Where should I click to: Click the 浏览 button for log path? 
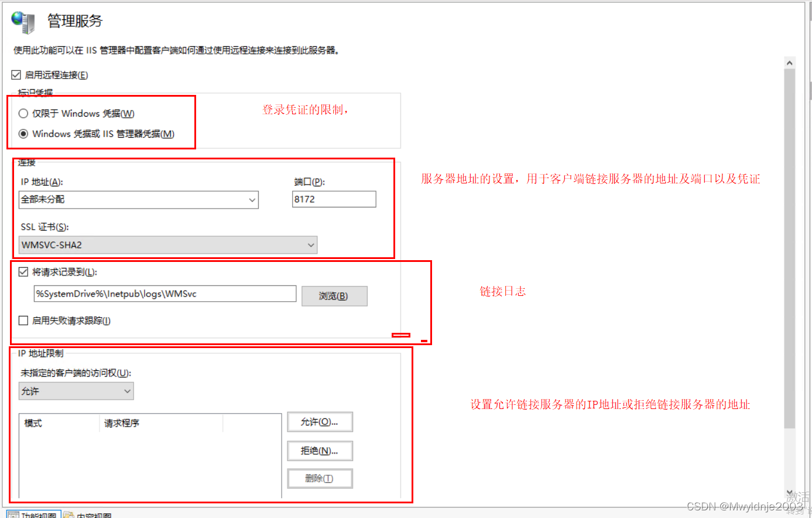334,295
